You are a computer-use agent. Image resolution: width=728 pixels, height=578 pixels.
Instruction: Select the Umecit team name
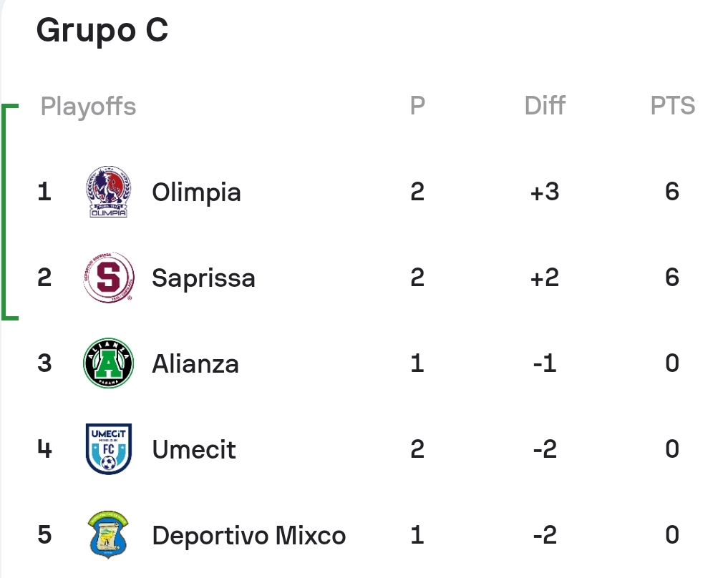point(194,449)
